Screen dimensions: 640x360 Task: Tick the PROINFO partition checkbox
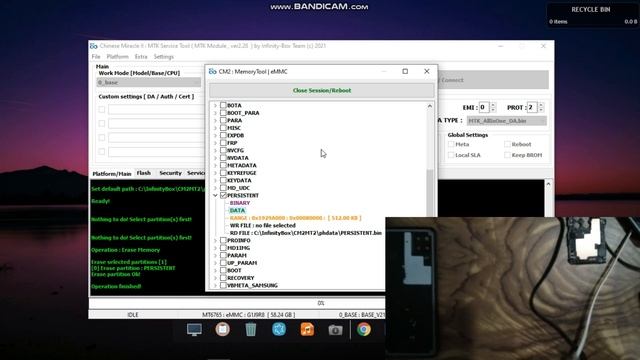[x=223, y=240]
